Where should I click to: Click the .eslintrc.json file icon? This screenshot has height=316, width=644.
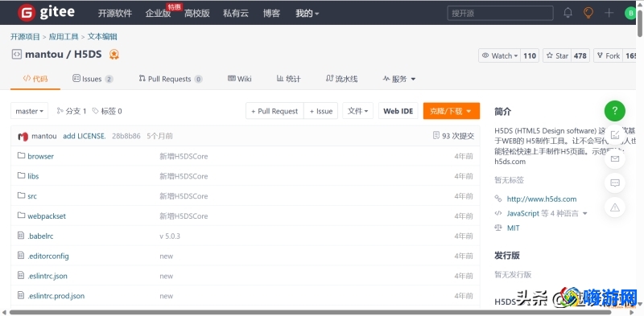click(x=21, y=275)
